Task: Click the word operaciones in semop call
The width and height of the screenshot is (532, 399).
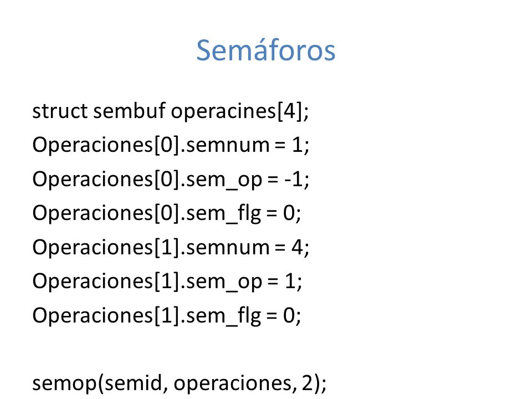Action: pos(232,383)
